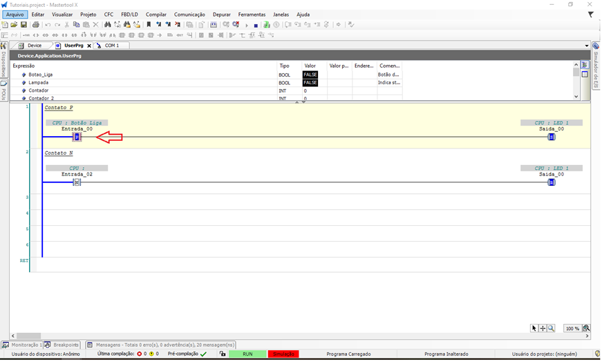The height and width of the screenshot is (364, 611).
Task: Close the UserPrg tab
Action: (89, 46)
